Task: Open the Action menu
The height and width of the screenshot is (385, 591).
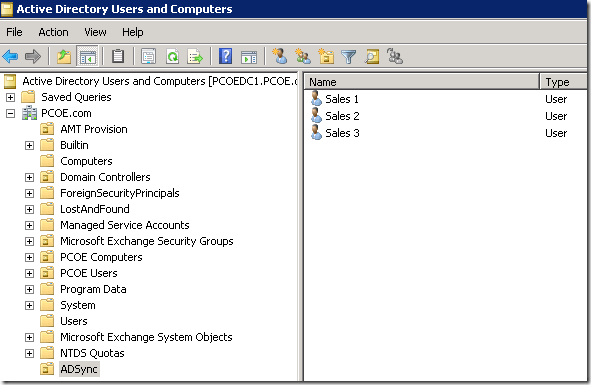Action: click(53, 32)
